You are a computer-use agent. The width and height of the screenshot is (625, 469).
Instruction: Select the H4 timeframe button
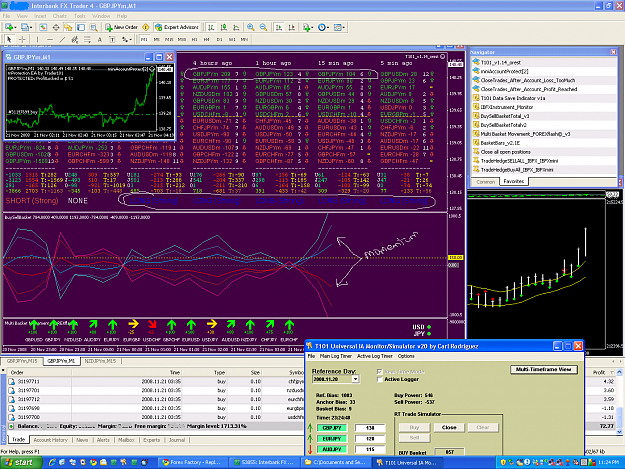206,39
